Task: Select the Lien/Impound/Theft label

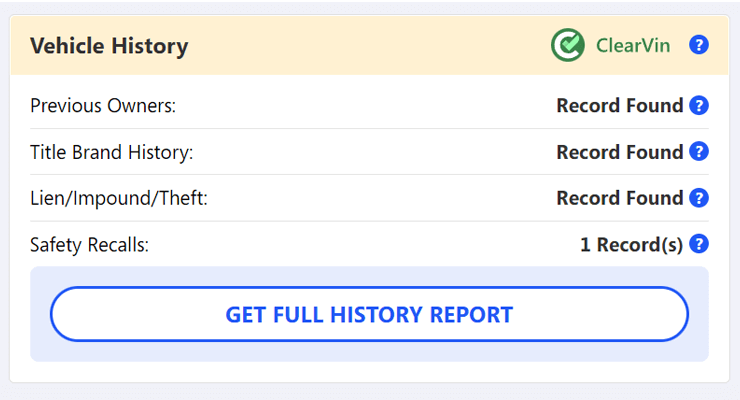Action: click(119, 198)
